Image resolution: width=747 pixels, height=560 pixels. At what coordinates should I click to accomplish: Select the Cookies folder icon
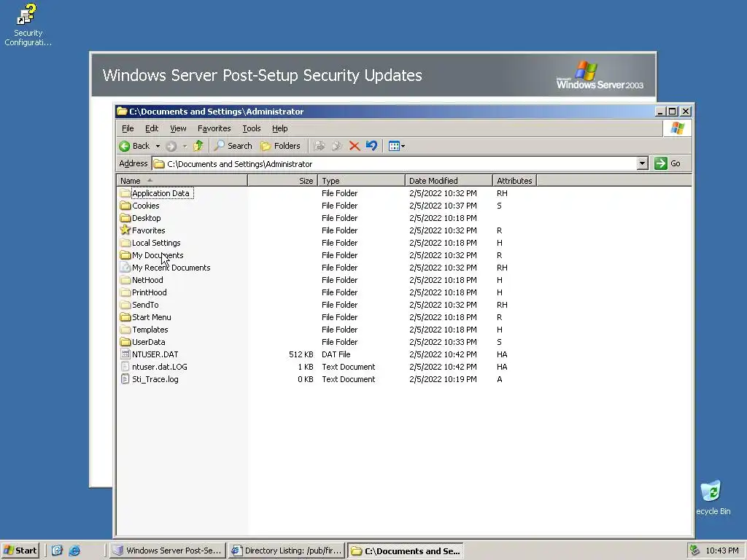click(125, 206)
